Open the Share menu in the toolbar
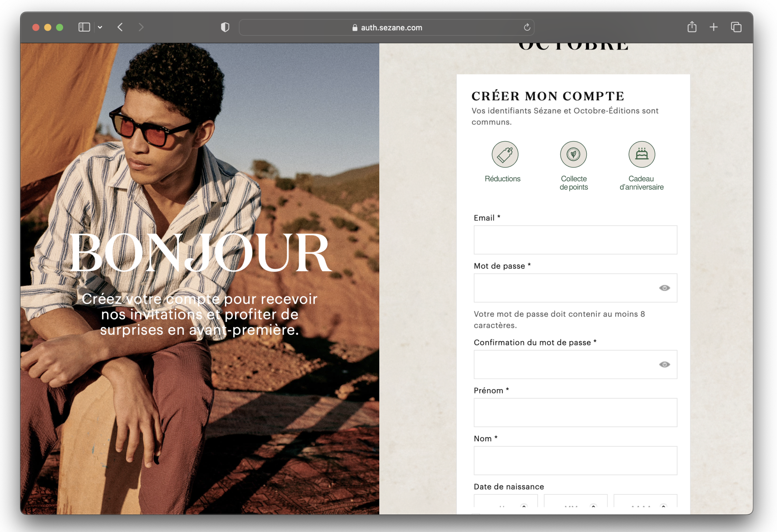 pyautogui.click(x=692, y=27)
